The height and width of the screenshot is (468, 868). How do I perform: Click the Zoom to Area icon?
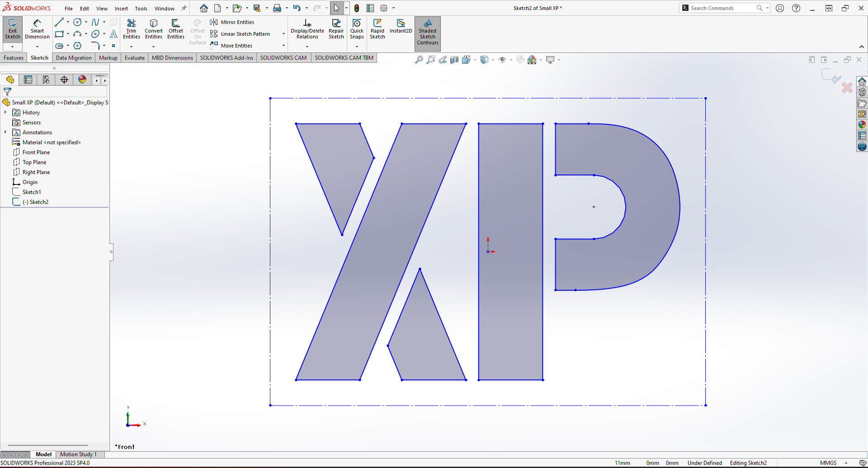click(431, 60)
